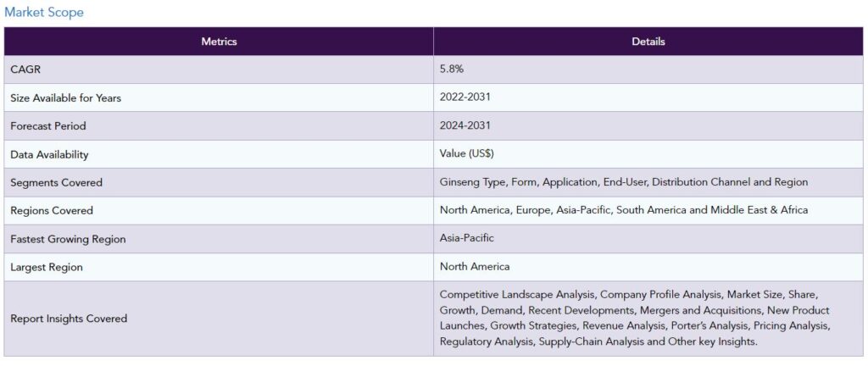Image resolution: width=868 pixels, height=366 pixels.
Task: Click the Data Availability cell
Action: point(219,154)
